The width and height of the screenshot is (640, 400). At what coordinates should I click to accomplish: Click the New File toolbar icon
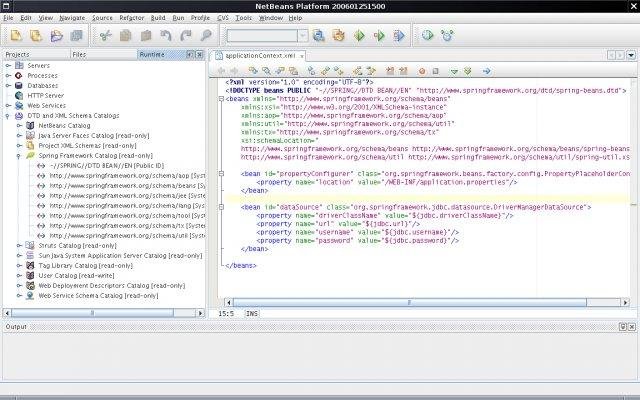click(16, 36)
